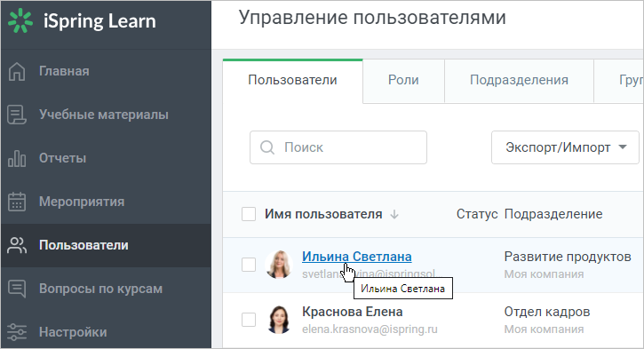The height and width of the screenshot is (349, 644).
Task: Open Мероприятия in the sidebar
Action: [106, 202]
